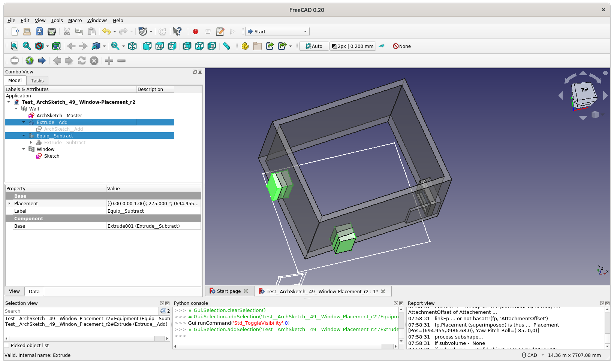This screenshot has height=364, width=614.
Task: Switch to the Tasks tab
Action: coord(37,81)
